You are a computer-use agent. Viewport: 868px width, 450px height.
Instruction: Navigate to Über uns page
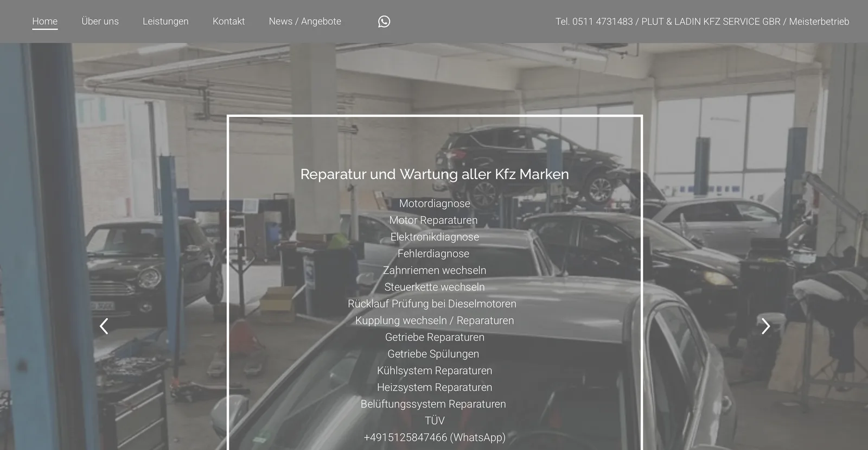coord(100,22)
